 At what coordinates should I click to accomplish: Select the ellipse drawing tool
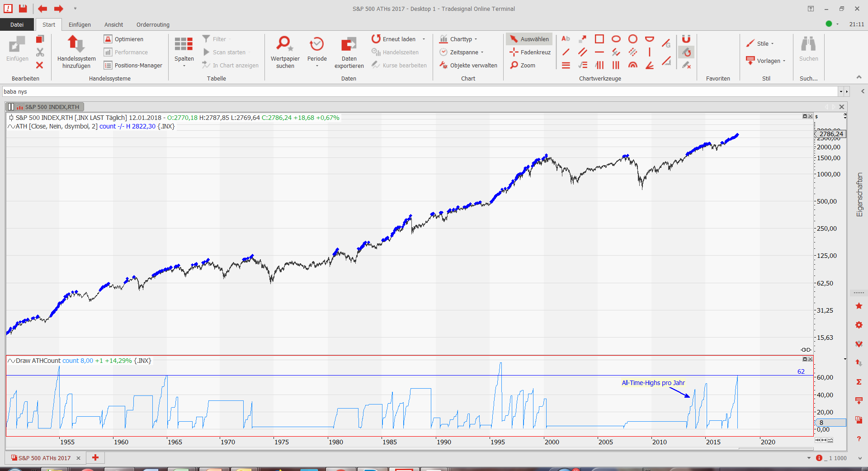[x=616, y=39]
